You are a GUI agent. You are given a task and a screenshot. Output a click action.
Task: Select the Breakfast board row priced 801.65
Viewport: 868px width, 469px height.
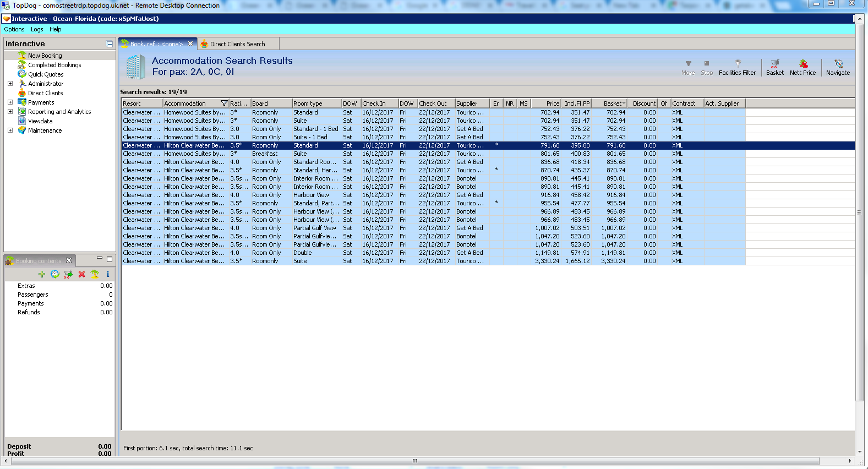point(433,154)
